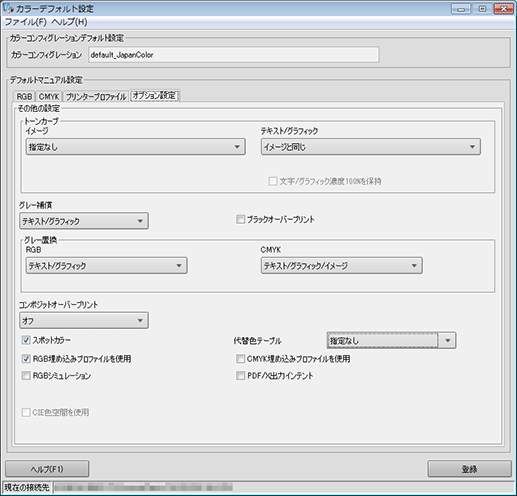
Task: Uncheck the スポットカラー checkbox
Action: pos(26,340)
